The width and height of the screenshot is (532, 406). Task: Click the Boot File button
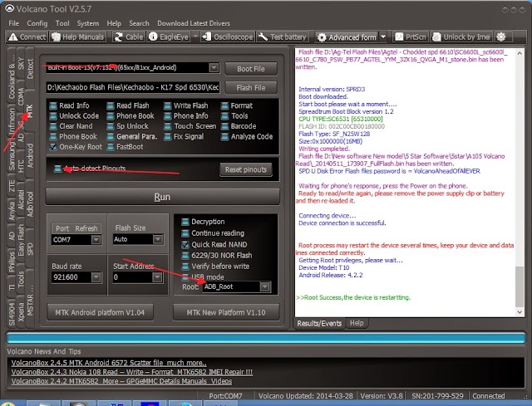pos(251,69)
